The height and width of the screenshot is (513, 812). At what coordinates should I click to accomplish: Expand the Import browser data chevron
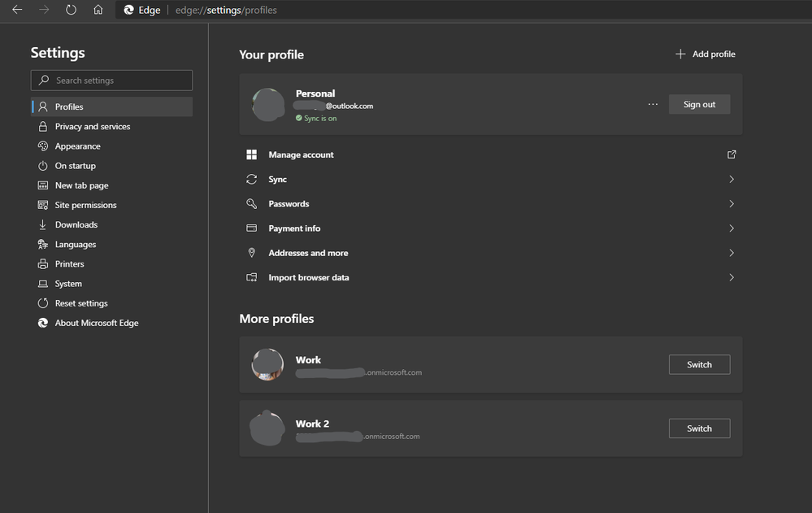[x=732, y=277]
